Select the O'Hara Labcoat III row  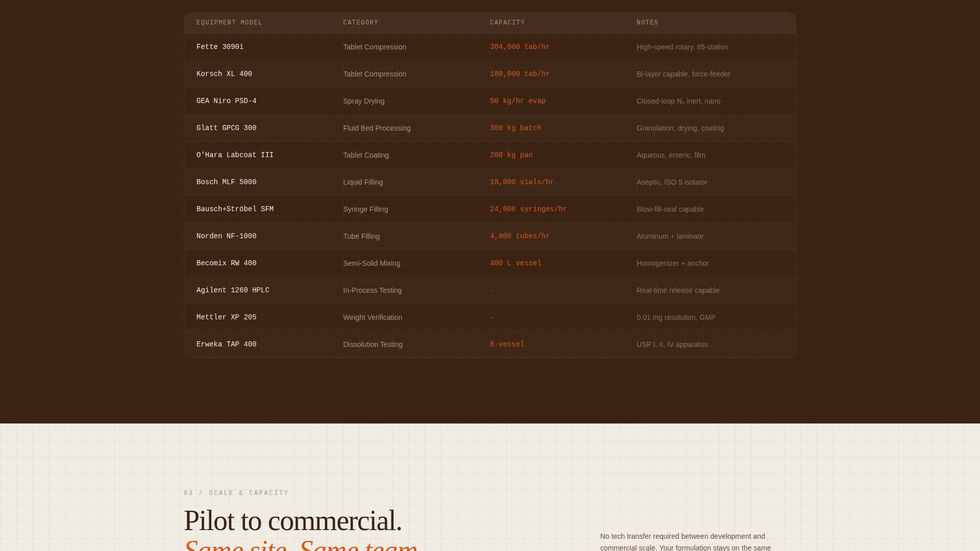coord(235,155)
